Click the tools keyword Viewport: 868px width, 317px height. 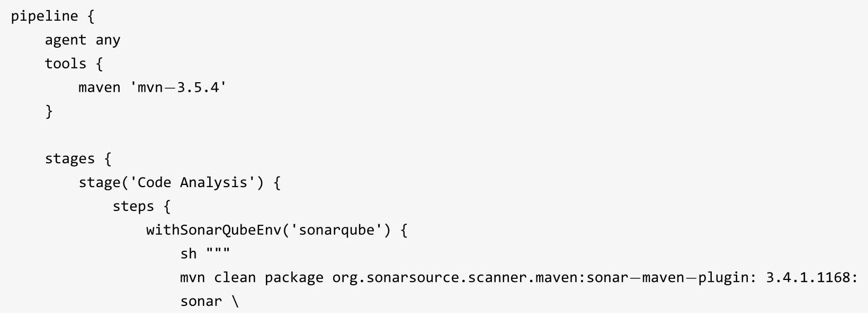(65, 64)
